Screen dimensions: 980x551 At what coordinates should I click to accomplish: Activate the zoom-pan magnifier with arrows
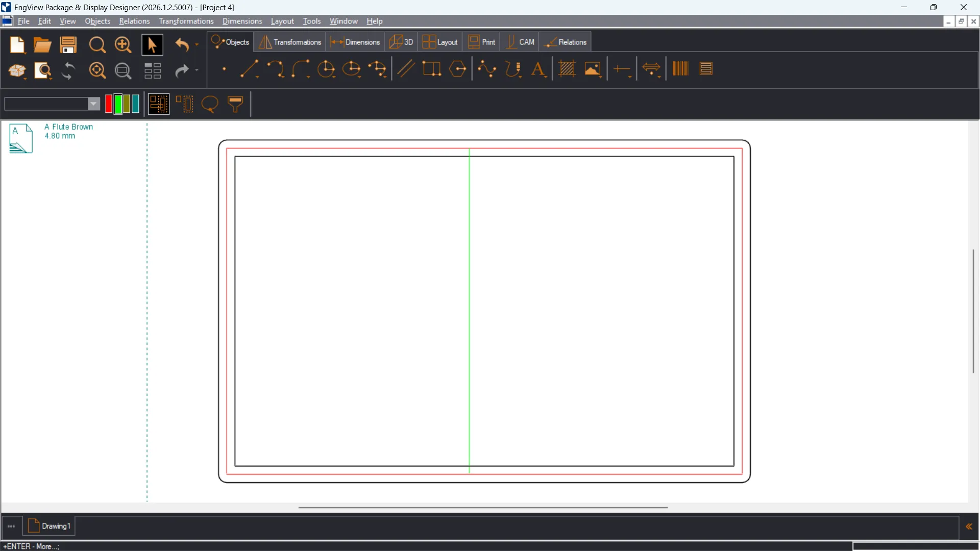tap(122, 45)
